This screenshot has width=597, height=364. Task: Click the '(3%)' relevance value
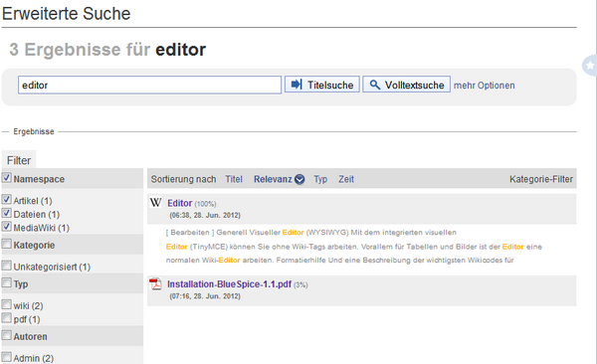coord(300,284)
